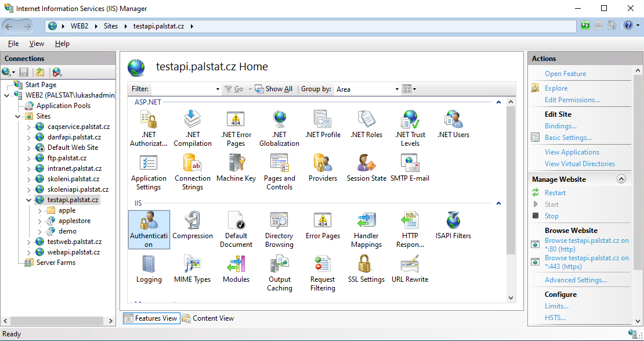This screenshot has width=644, height=341.
Task: Open the Group by Area dropdown
Action: tap(367, 89)
